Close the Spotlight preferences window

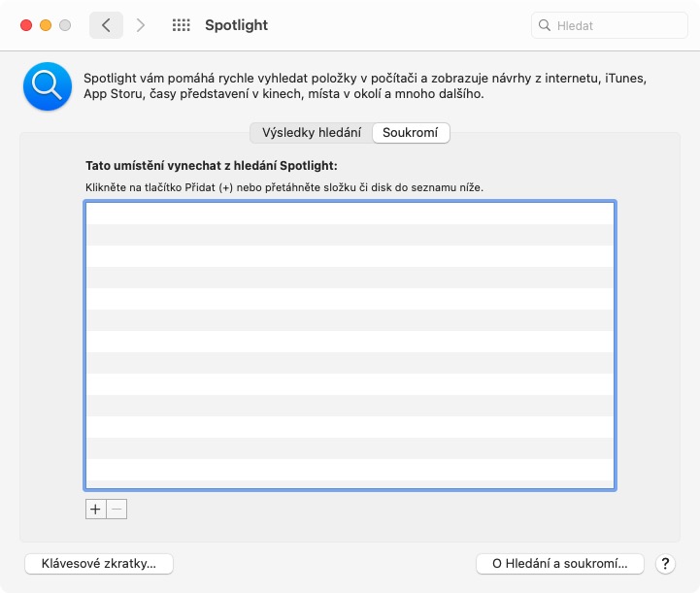pyautogui.click(x=26, y=25)
